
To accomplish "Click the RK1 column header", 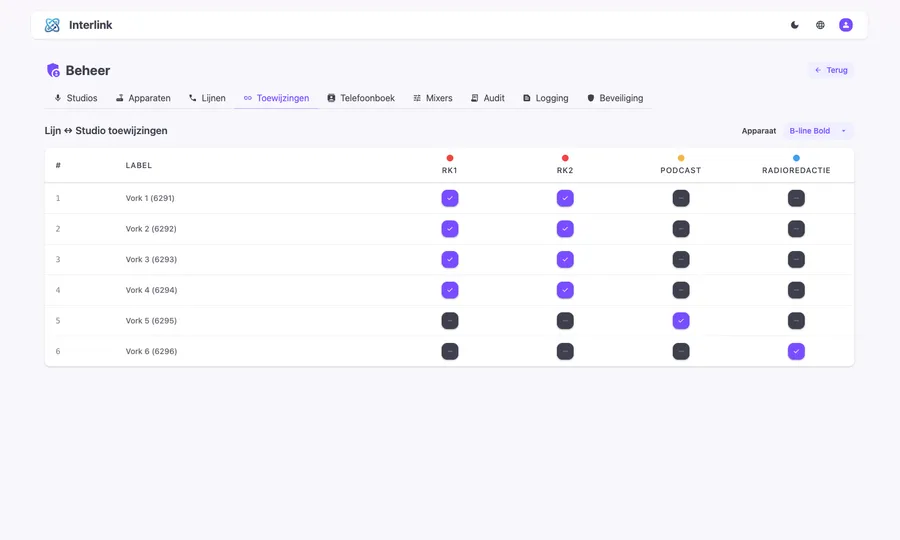I will (x=449, y=170).
